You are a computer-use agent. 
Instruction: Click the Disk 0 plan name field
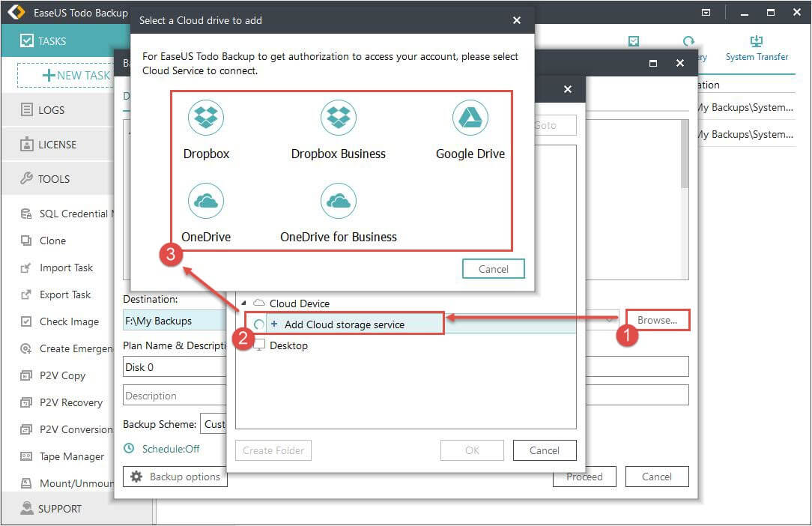(x=175, y=367)
